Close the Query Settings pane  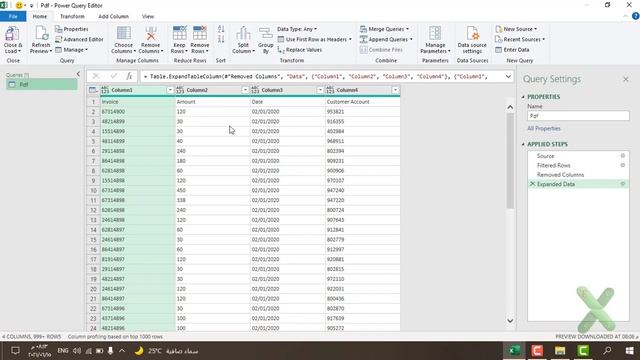click(626, 79)
